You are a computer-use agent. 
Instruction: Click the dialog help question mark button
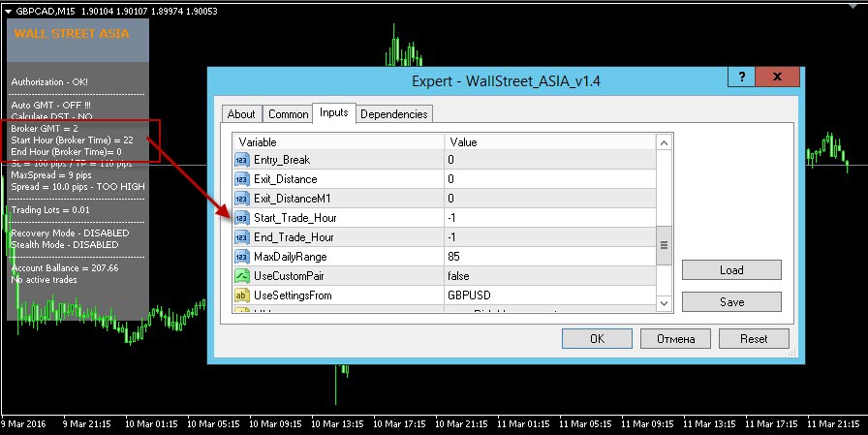[x=742, y=77]
